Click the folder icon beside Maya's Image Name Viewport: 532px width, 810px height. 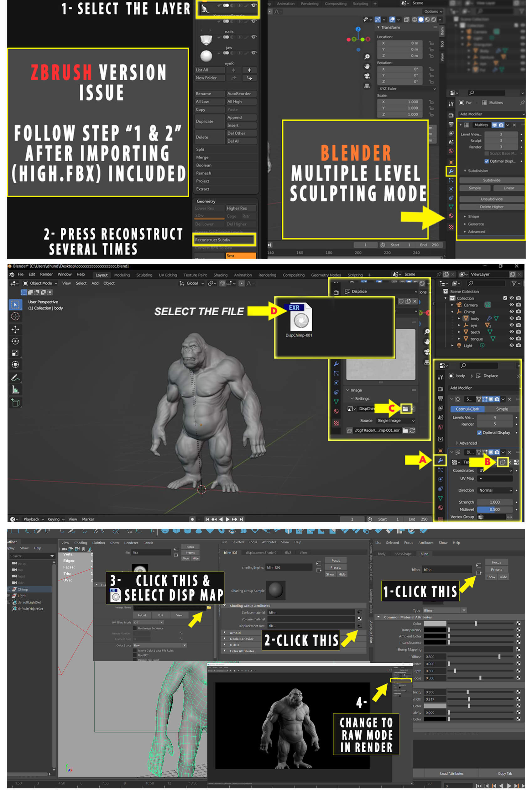[x=209, y=607]
